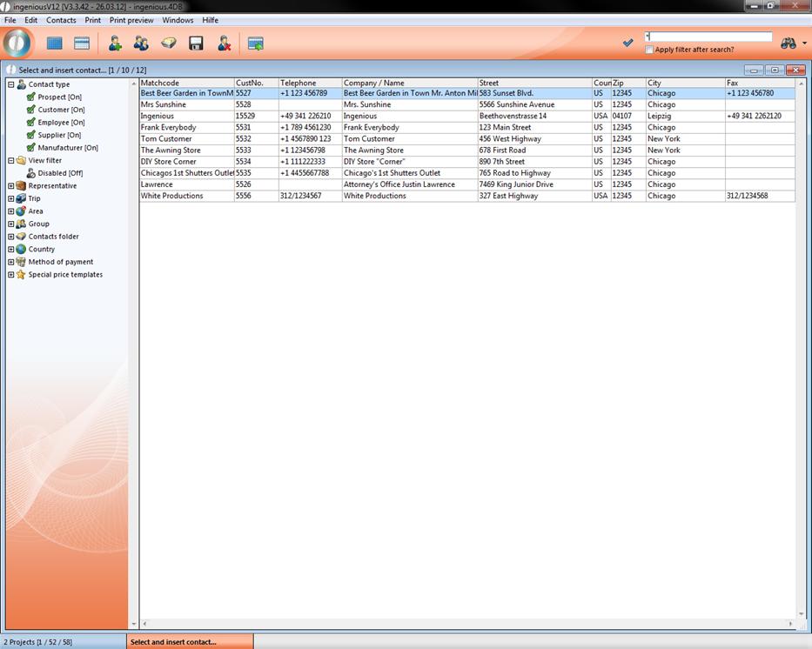The image size is (812, 649).
Task: Collapse the Contact type tree node
Action: pos(10,84)
